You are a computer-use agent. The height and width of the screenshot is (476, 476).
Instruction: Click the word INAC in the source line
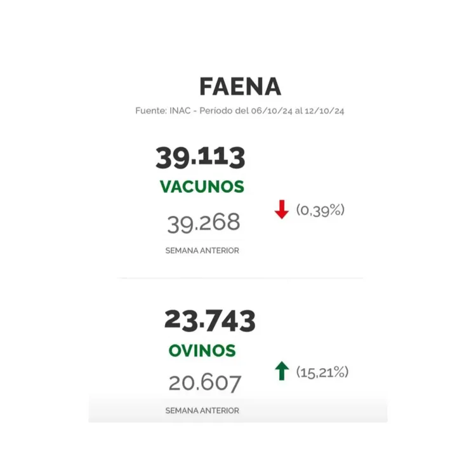178,111
